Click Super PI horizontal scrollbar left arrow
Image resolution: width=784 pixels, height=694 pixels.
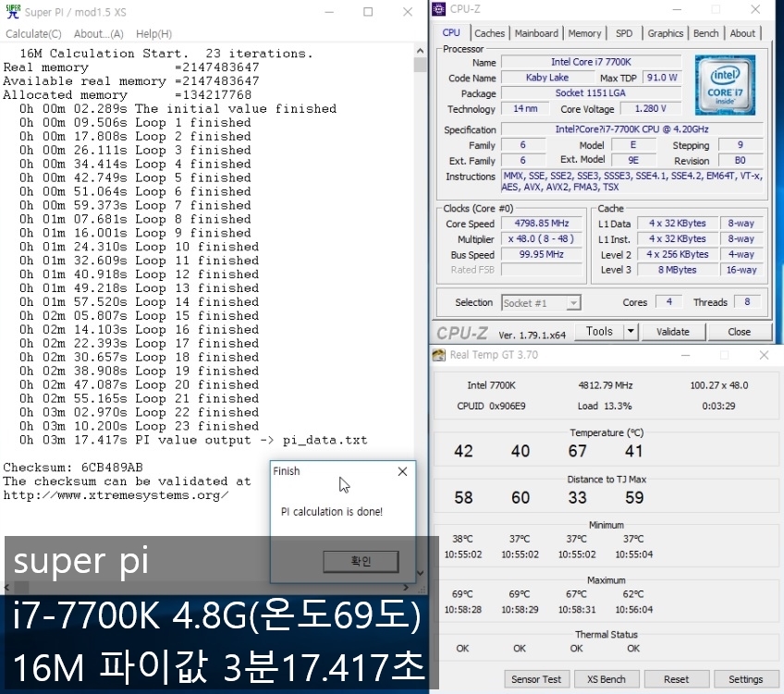(x=7, y=587)
